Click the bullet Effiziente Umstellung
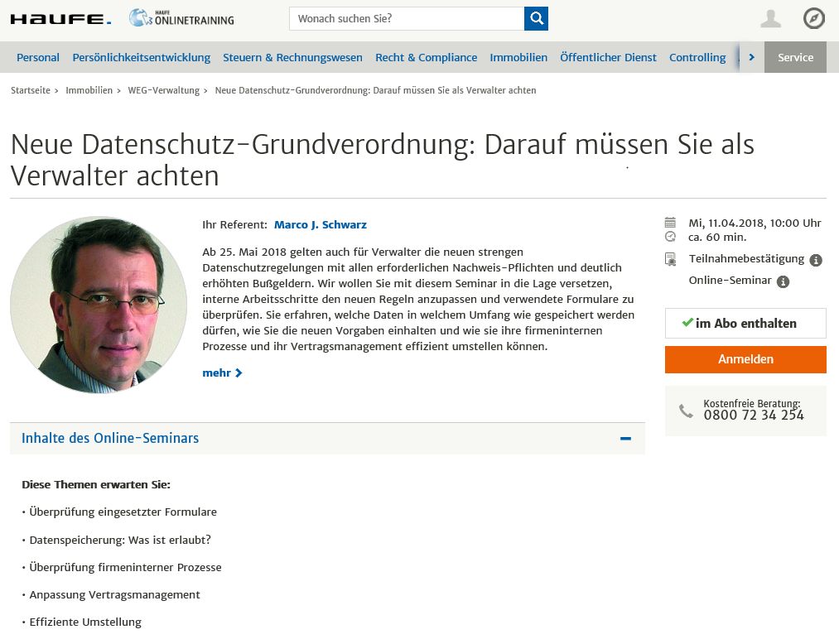The height and width of the screenshot is (644, 839). 85,622
